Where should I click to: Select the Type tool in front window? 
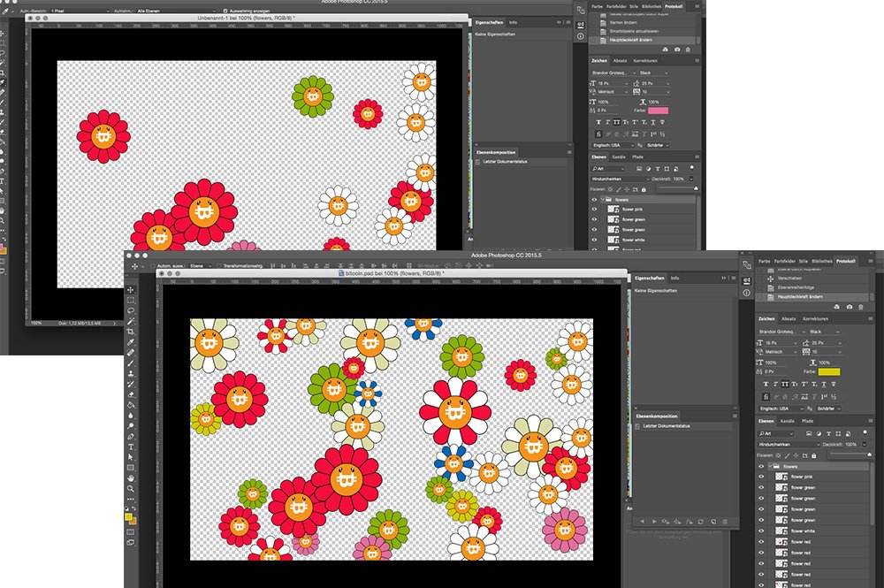coord(131,447)
